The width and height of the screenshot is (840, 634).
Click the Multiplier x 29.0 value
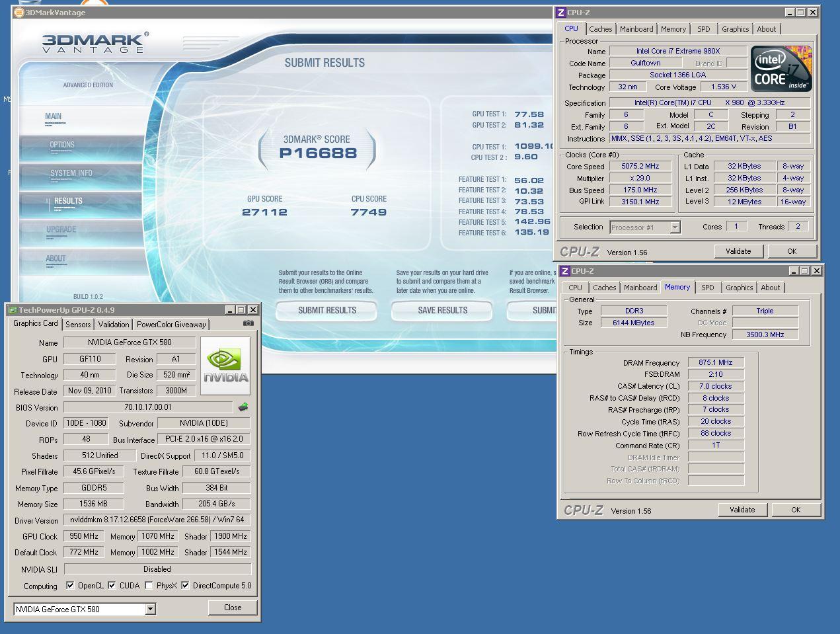(x=640, y=178)
